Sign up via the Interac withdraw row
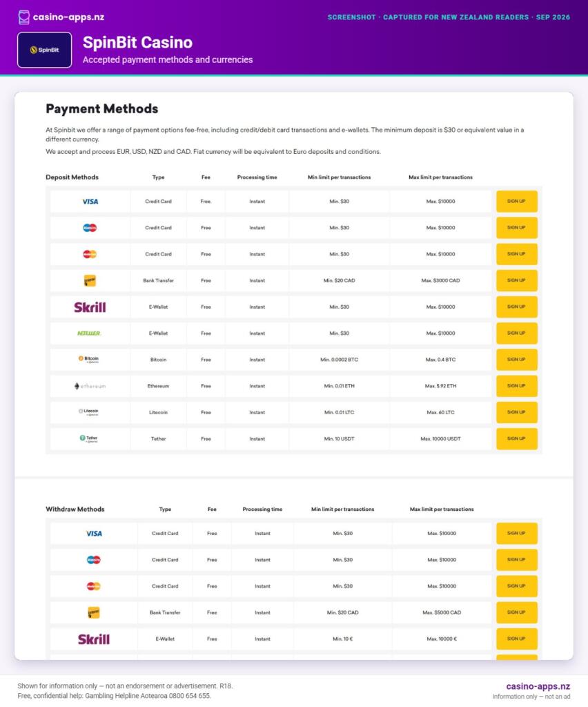 (517, 612)
